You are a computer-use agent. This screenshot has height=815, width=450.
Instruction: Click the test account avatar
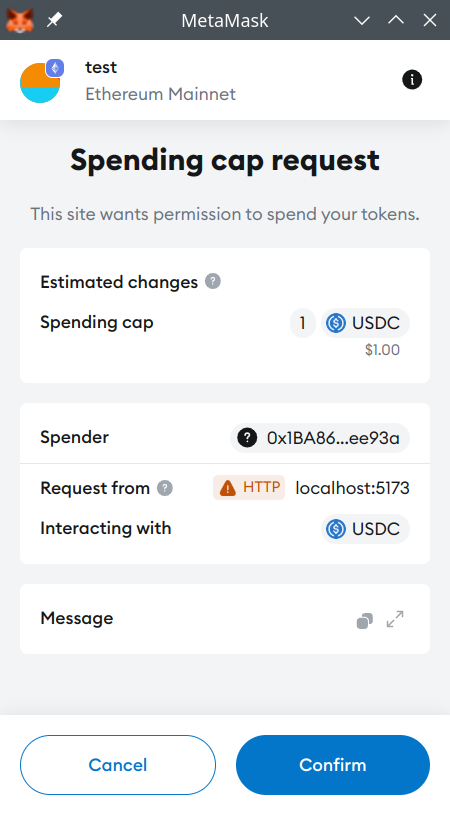point(41,82)
